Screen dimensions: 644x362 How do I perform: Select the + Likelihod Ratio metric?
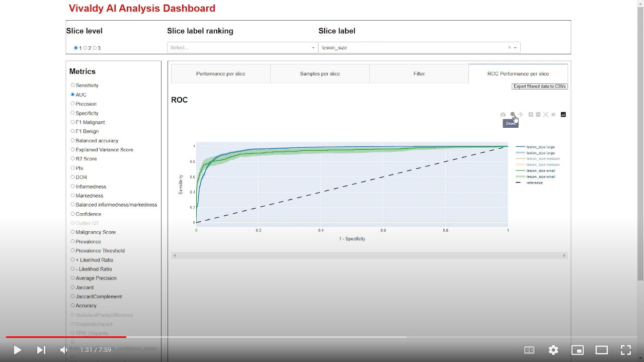[73, 260]
